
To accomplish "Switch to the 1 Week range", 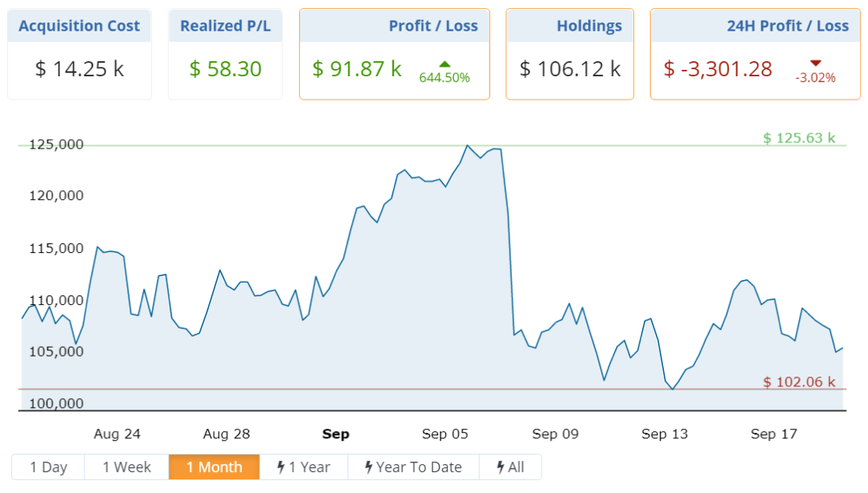I will pyautogui.click(x=126, y=467).
